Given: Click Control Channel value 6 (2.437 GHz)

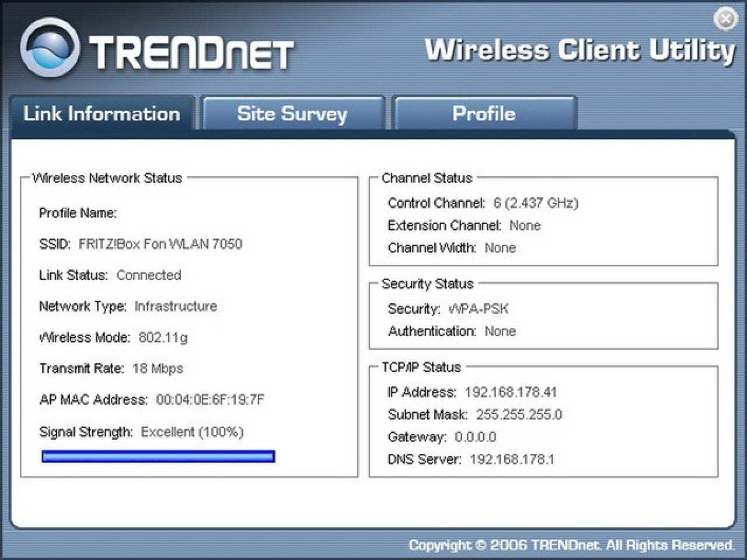Looking at the screenshot, I should point(536,203).
